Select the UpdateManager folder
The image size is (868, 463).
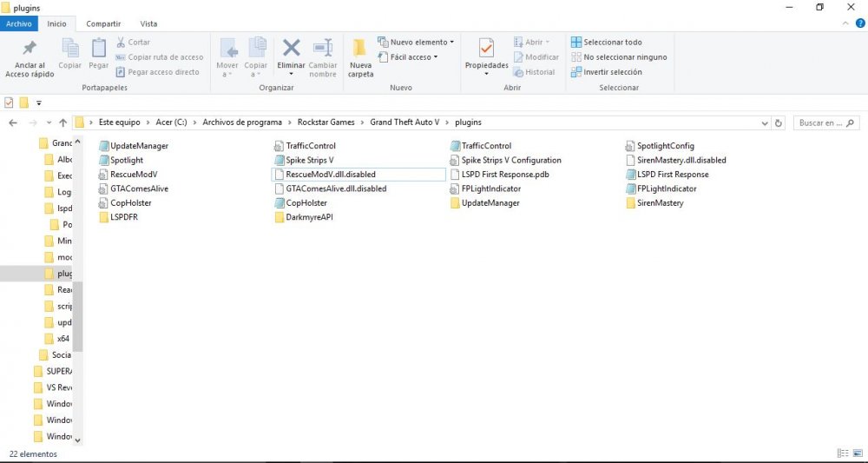click(485, 202)
